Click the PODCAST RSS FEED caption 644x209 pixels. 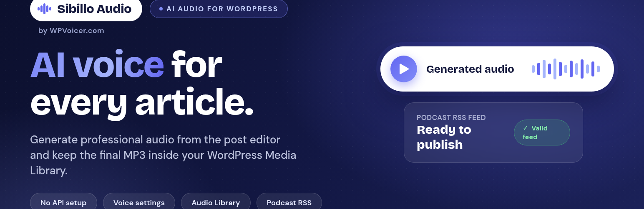(x=451, y=118)
